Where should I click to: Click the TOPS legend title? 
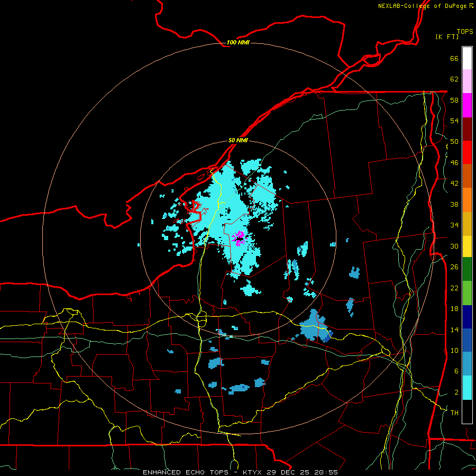465,31
